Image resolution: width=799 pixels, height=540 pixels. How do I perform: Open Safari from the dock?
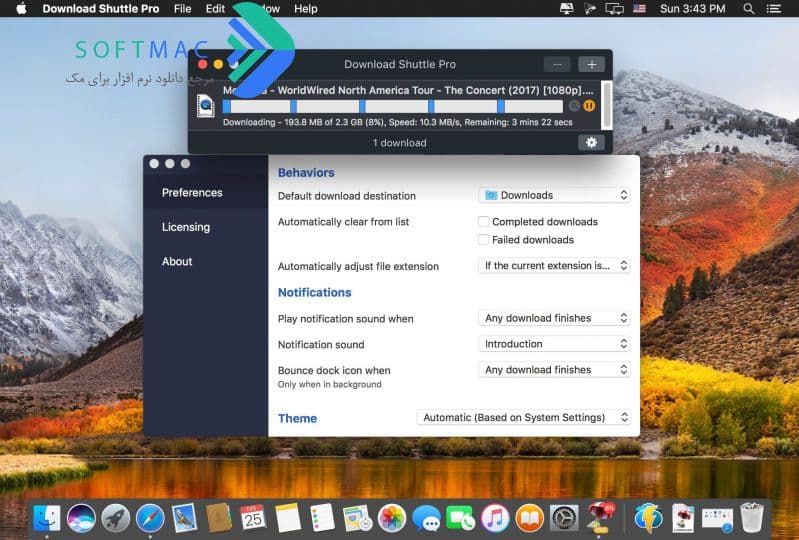pos(150,519)
